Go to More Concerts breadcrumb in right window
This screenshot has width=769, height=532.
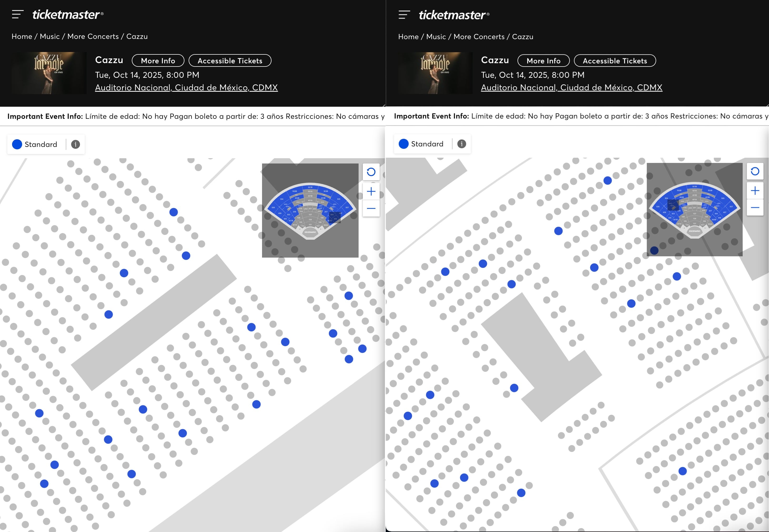(x=479, y=37)
